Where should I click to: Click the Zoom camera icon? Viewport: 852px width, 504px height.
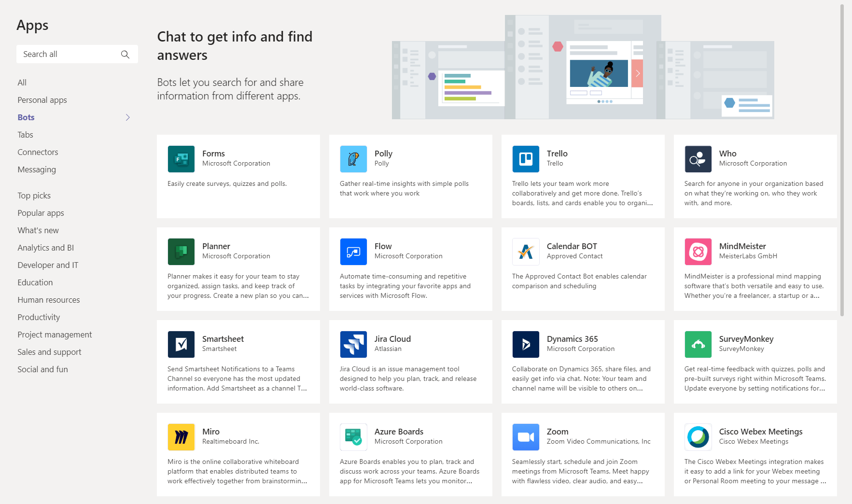[526, 437]
